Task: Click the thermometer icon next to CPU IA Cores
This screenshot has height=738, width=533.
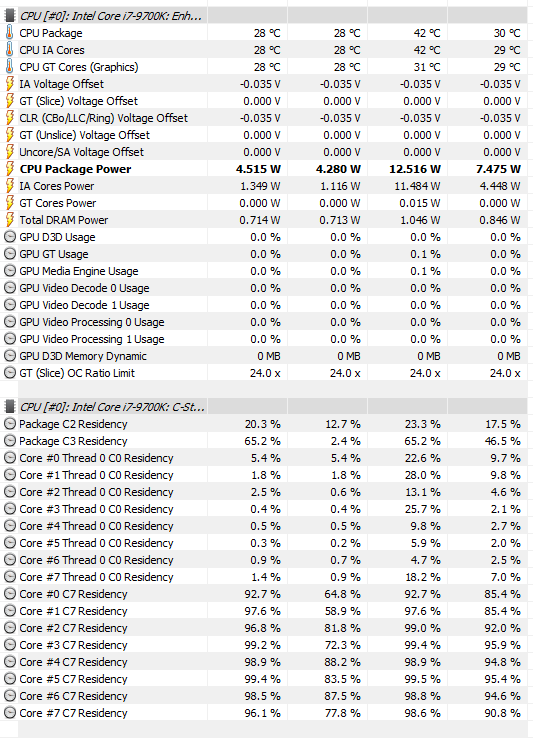Action: click(x=9, y=50)
